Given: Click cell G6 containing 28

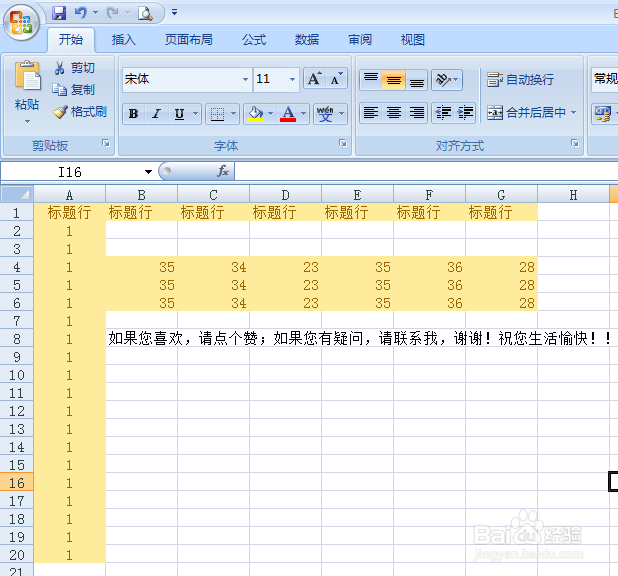Looking at the screenshot, I should (502, 303).
